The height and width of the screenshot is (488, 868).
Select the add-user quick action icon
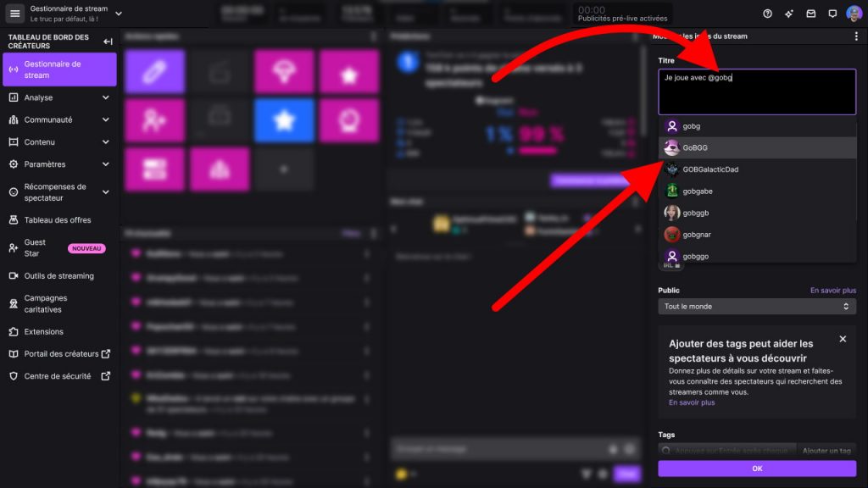coord(154,119)
